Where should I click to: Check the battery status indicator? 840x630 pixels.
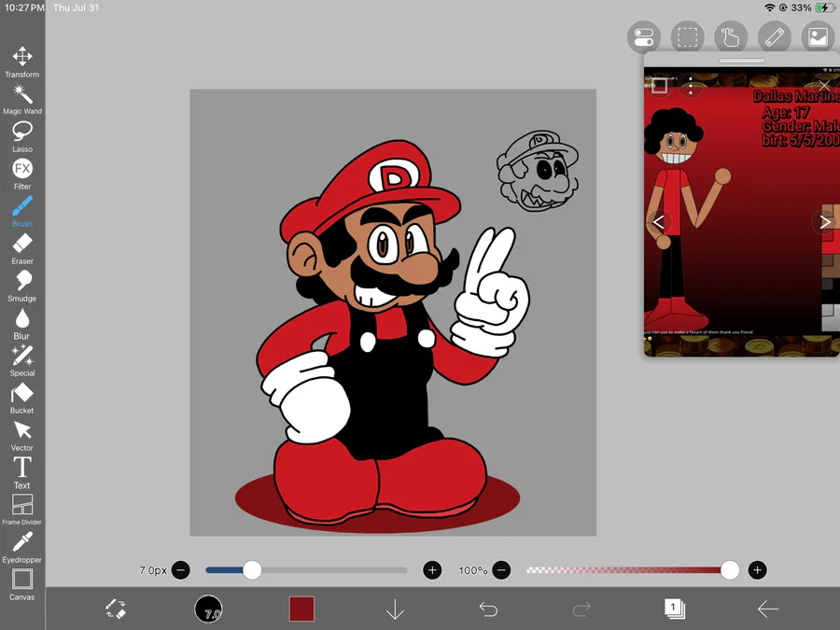click(824, 7)
